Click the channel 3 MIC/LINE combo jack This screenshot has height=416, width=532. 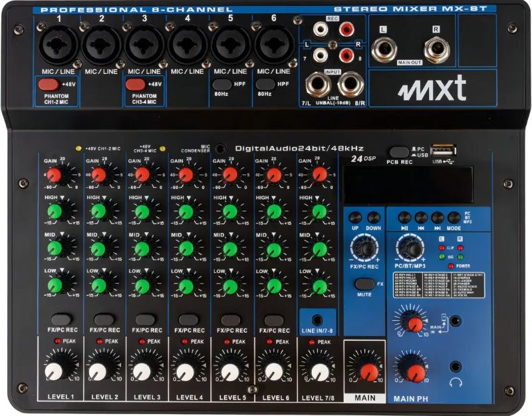[144, 45]
